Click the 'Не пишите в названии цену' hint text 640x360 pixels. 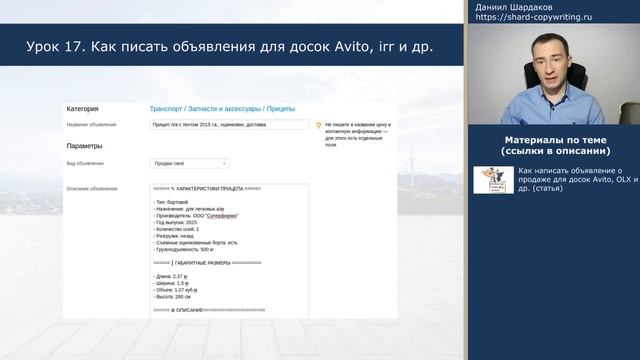[358, 135]
